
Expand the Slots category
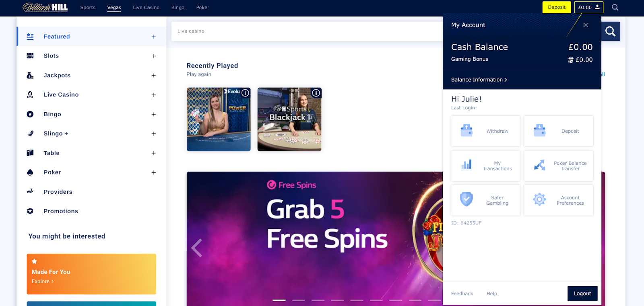point(154,56)
